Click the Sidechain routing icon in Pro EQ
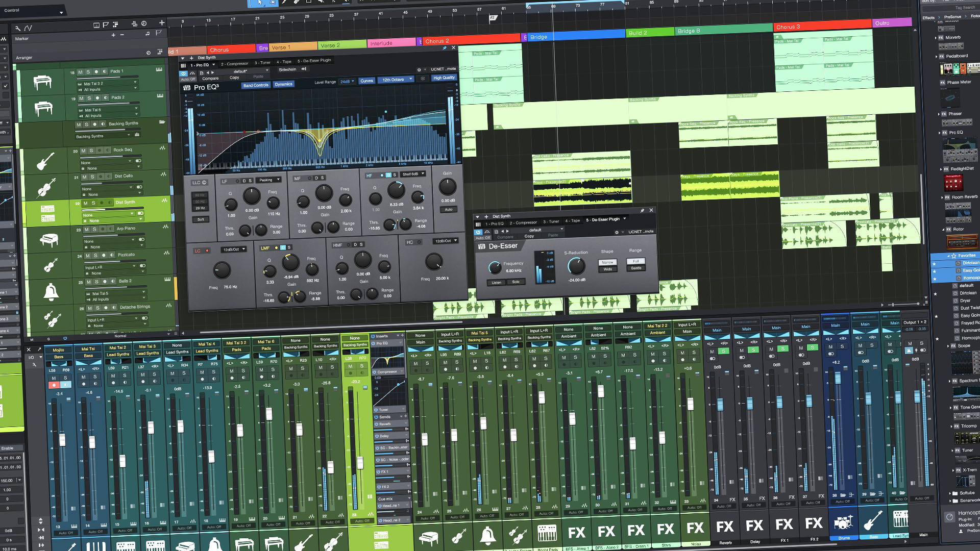This screenshot has height=551, width=980. coord(303,69)
